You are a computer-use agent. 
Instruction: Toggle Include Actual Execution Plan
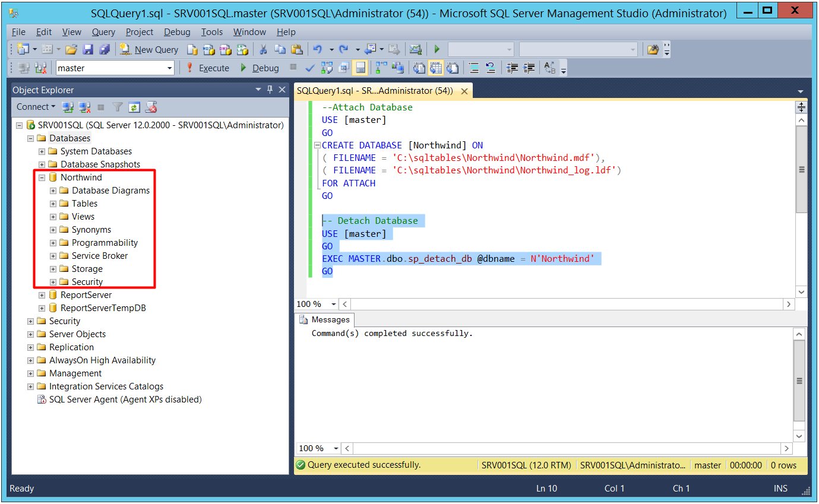(x=381, y=68)
